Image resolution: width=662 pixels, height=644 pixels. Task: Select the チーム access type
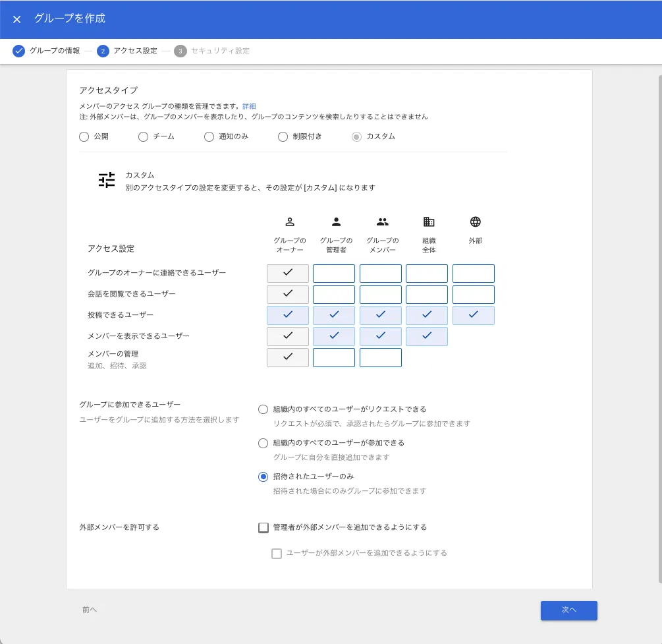point(143,136)
